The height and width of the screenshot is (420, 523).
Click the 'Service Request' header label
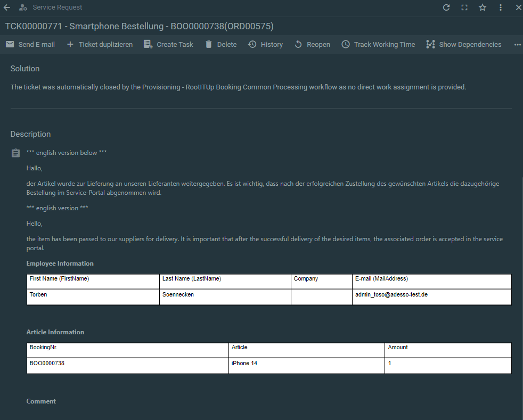tap(58, 7)
